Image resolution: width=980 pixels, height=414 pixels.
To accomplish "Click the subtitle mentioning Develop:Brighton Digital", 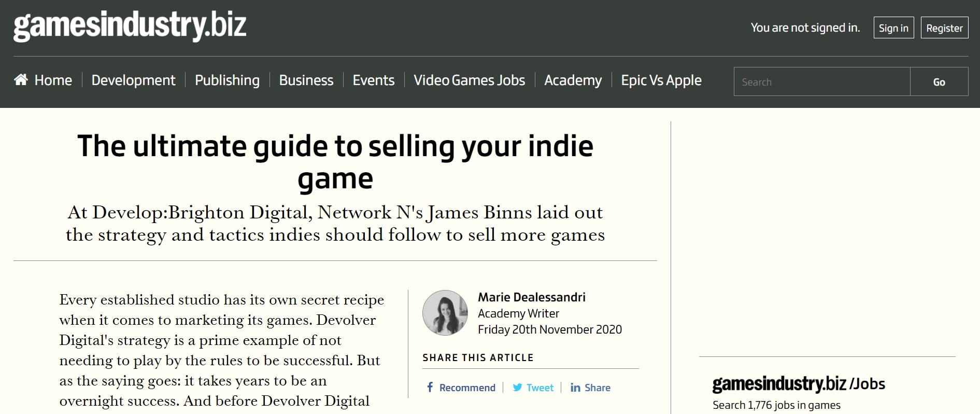I will [x=335, y=224].
